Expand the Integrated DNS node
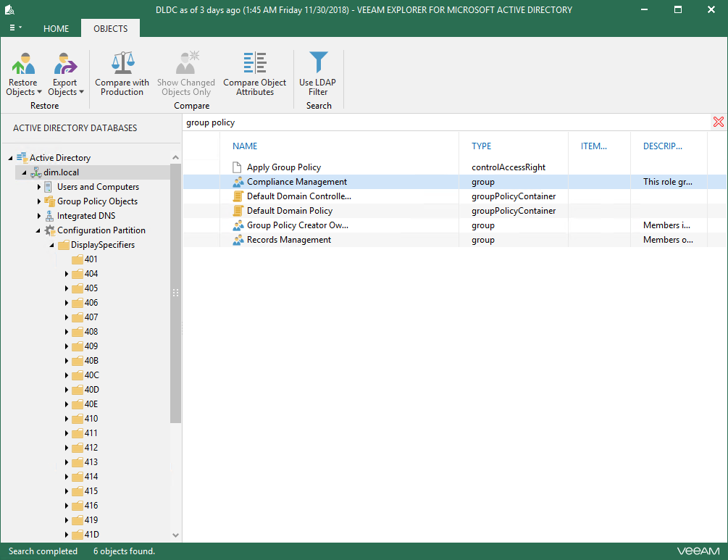Viewport: 728px width, 560px height. pos(39,215)
